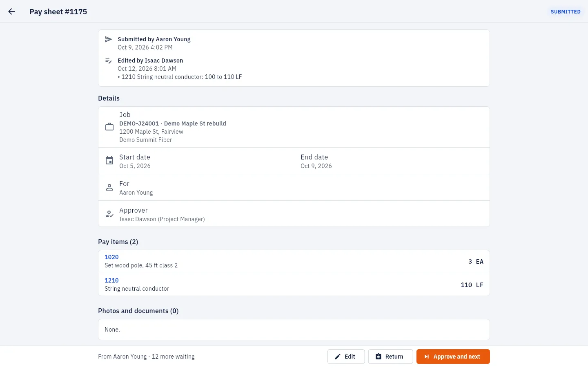
Task: Click the briefcase icon beside Job
Action: click(x=109, y=127)
